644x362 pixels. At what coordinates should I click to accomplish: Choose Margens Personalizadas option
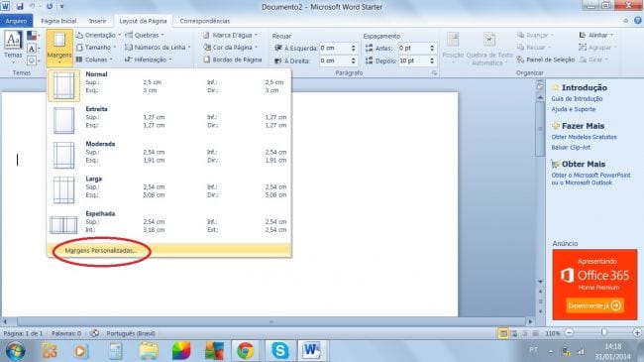tap(169, 250)
